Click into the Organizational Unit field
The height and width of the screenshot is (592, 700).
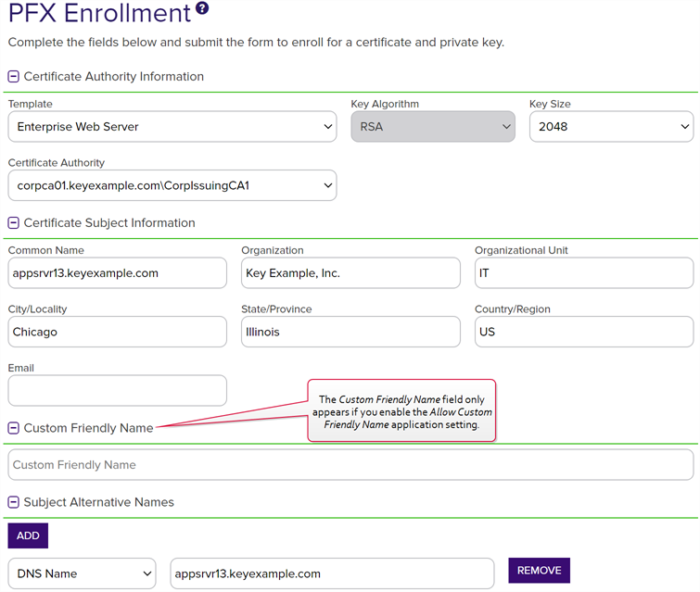584,273
